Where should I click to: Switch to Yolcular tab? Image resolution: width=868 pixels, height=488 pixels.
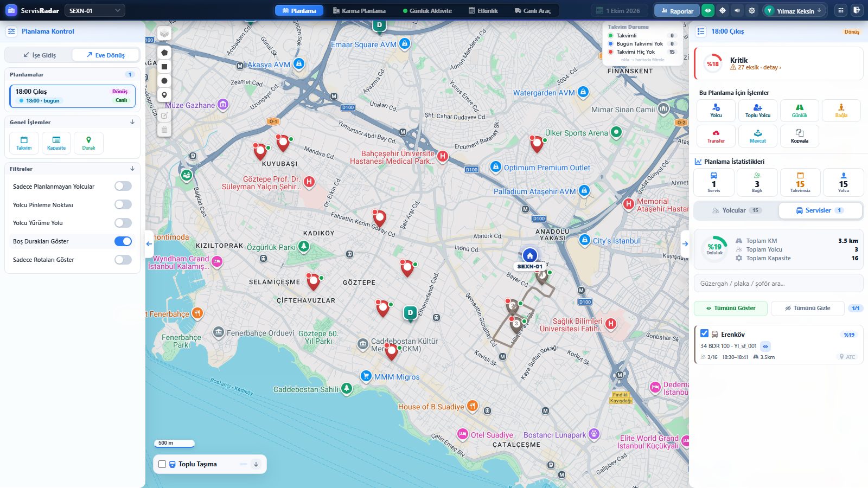pyautogui.click(x=737, y=210)
